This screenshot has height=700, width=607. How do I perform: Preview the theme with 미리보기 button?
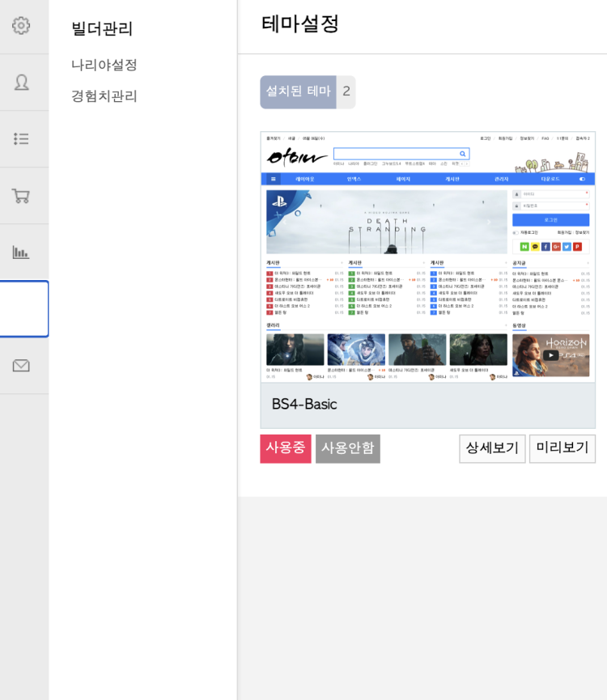(562, 448)
